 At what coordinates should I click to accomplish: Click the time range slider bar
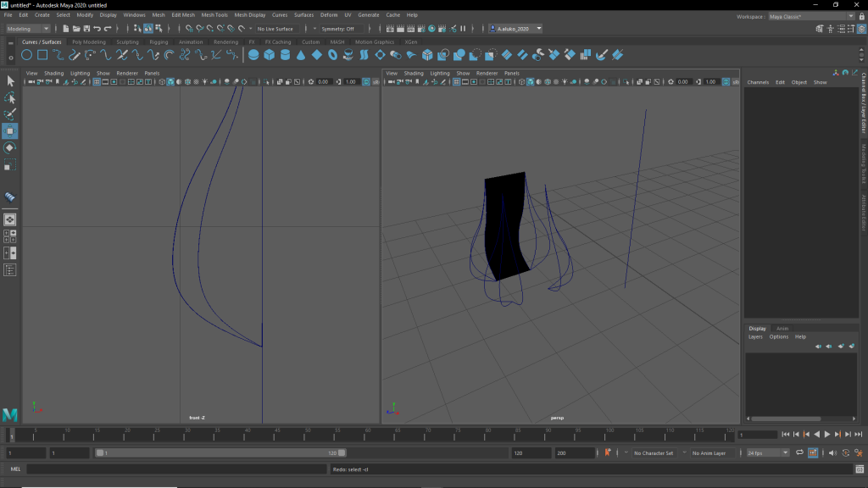pyautogui.click(x=220, y=453)
